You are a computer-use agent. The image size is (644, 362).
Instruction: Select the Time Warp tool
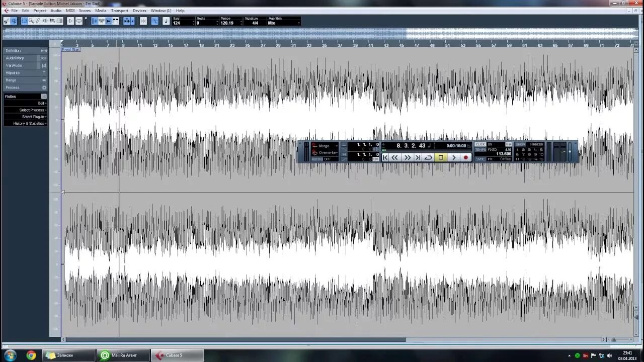coord(59,21)
